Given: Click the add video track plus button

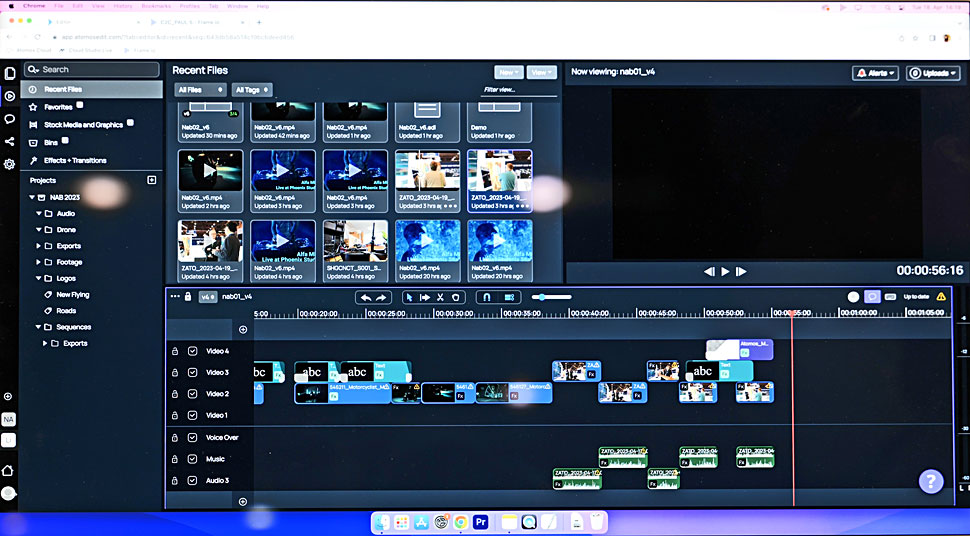Looking at the screenshot, I should [x=243, y=330].
